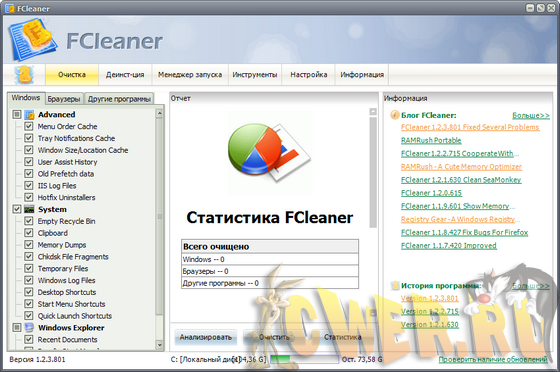Open the Настройка tab

pyautogui.click(x=309, y=75)
